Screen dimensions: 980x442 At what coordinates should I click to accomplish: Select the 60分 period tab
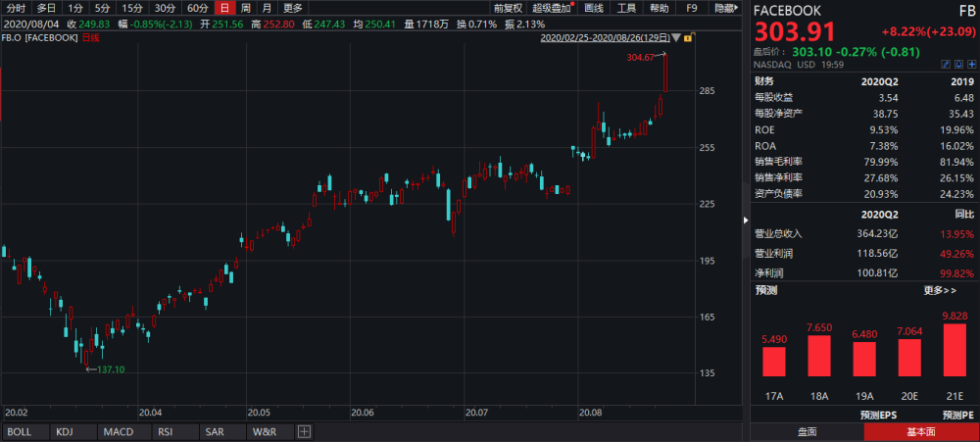point(198,8)
